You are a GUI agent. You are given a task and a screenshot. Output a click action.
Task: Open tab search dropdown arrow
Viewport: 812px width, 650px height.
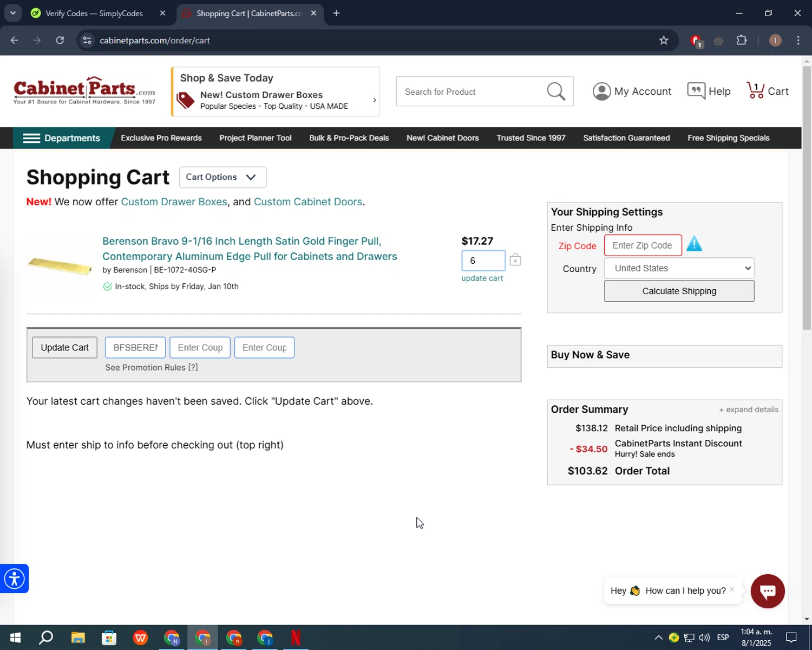tap(13, 13)
